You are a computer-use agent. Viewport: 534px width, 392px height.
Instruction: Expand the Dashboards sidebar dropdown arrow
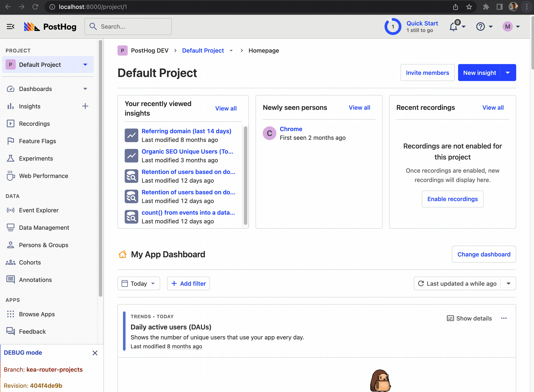coord(85,89)
